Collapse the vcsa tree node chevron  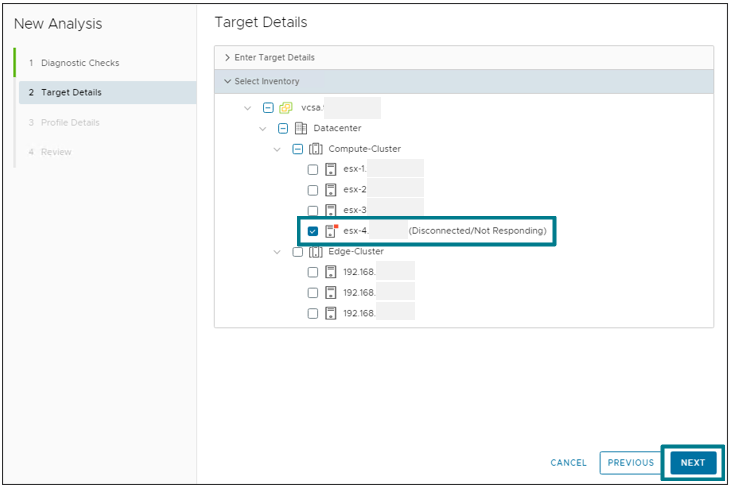(x=247, y=108)
